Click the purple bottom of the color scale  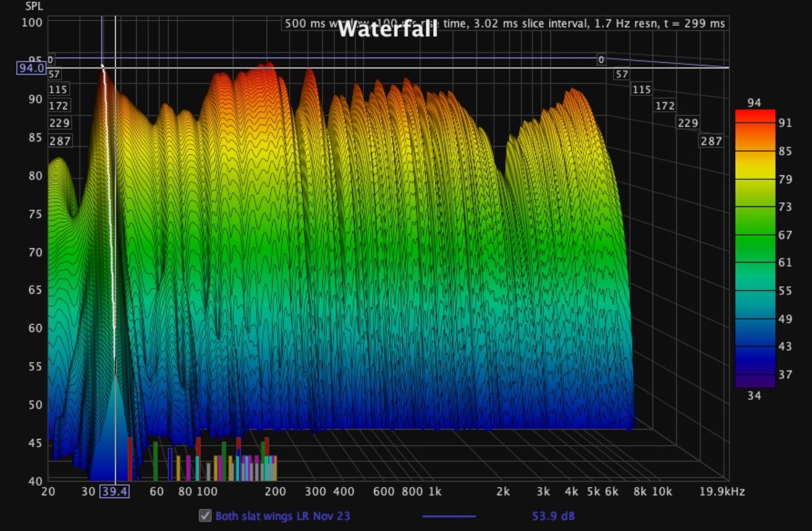coord(754,381)
